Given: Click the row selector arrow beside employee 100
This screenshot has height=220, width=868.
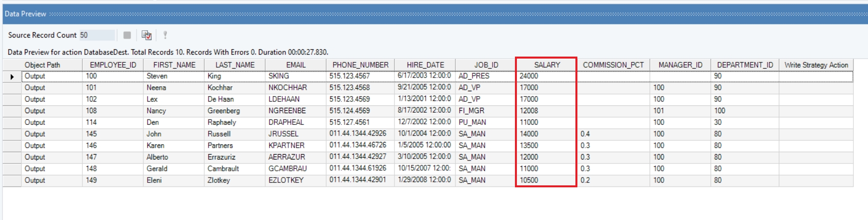Looking at the screenshot, I should tap(12, 77).
